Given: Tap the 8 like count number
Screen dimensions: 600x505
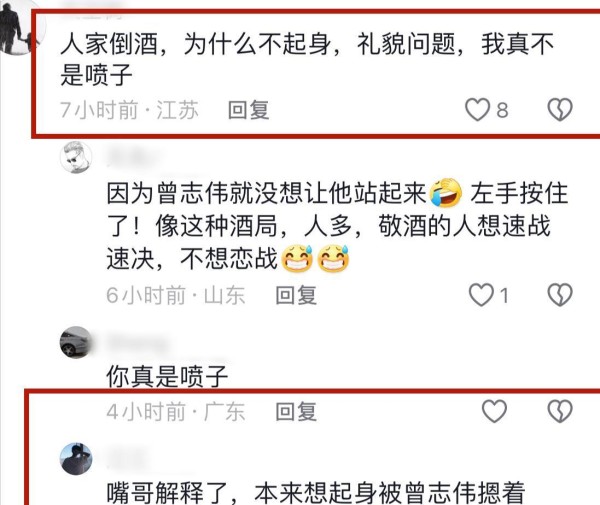Looking at the screenshot, I should pos(502,111).
